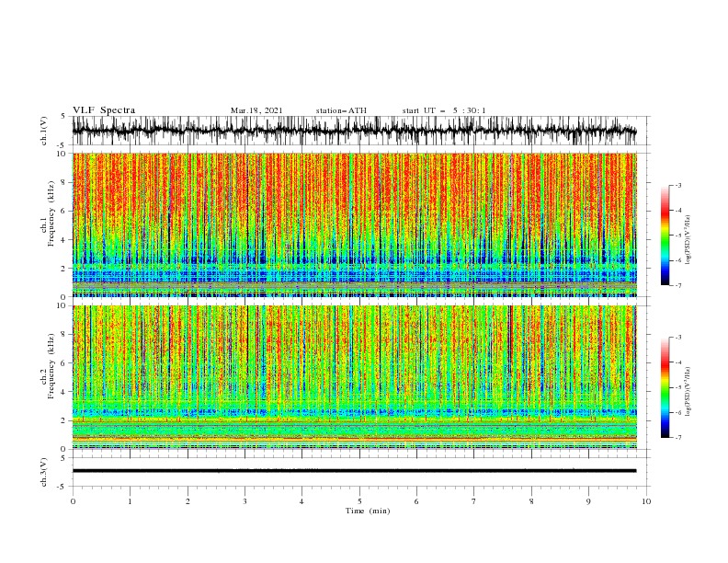
Task: Click the upper colorbar log(PSD) label
Action: tap(688, 240)
